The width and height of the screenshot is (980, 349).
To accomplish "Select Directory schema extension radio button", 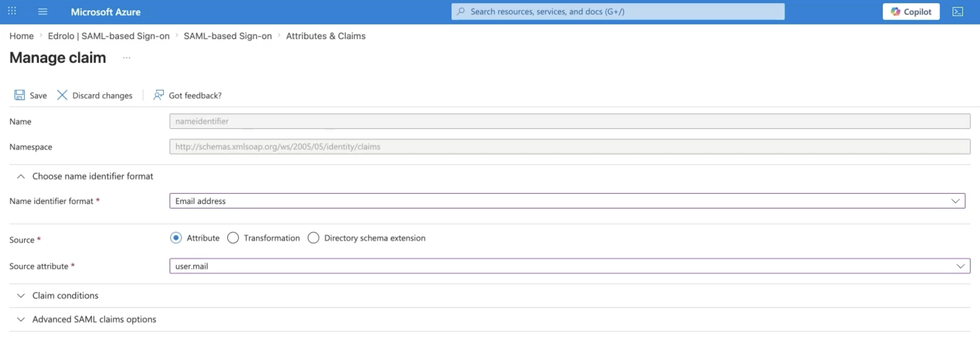I will click(x=313, y=238).
